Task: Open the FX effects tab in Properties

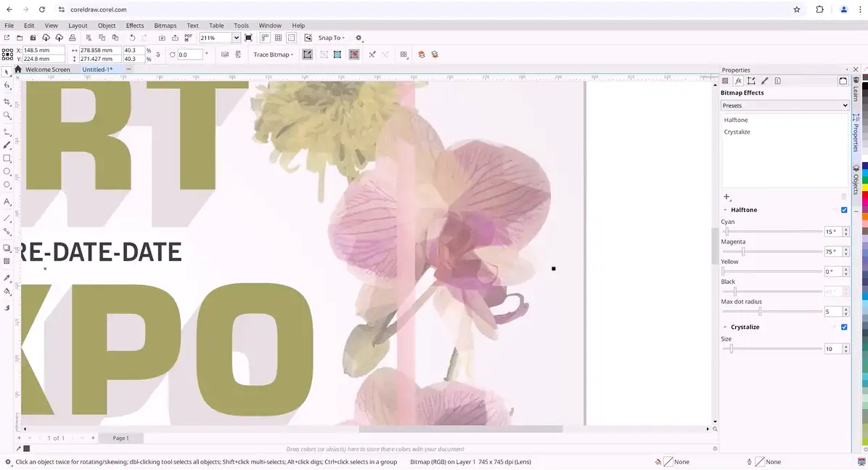Action: [738, 81]
